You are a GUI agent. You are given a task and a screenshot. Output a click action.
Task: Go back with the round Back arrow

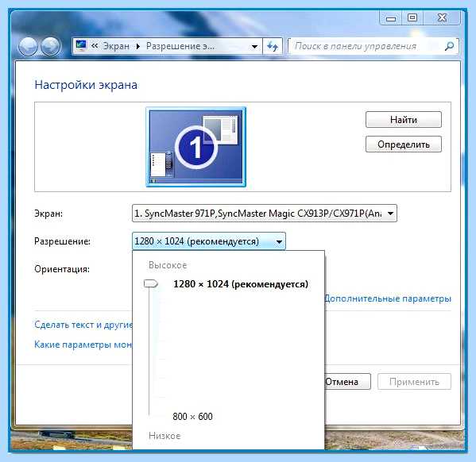tap(28, 46)
